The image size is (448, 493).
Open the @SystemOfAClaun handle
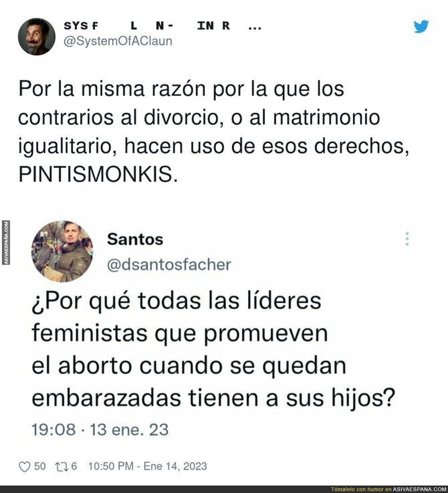coord(118,40)
